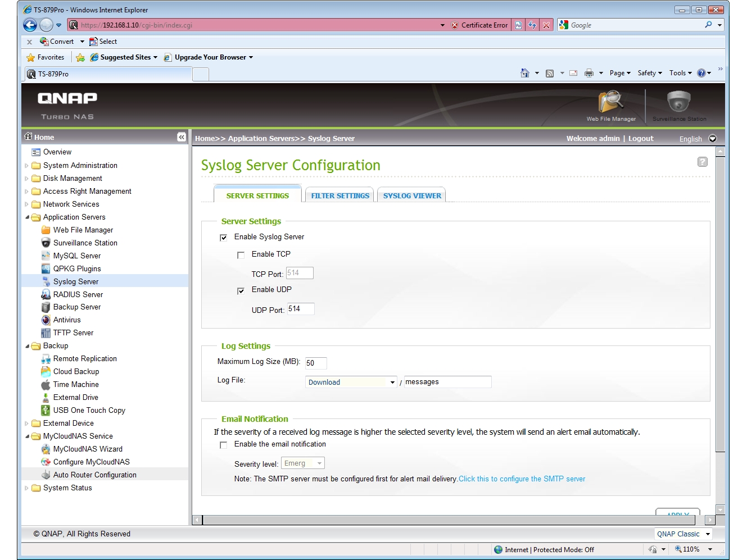
Task: Click the browser zoom level 110% control
Action: (x=693, y=549)
